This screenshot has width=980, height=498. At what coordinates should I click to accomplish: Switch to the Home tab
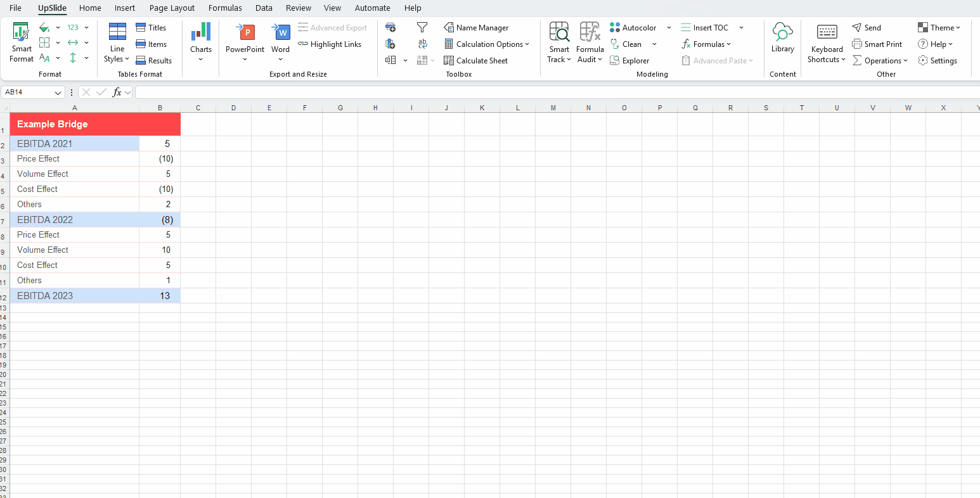pos(90,8)
